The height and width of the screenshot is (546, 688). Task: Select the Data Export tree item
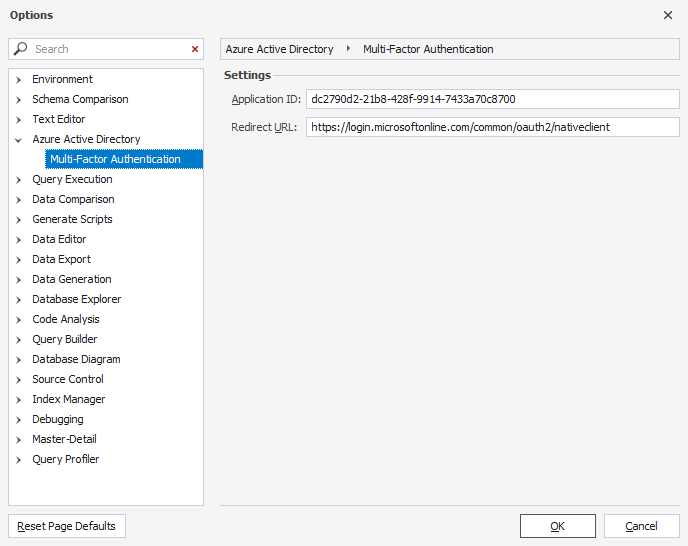pyautogui.click(x=61, y=259)
